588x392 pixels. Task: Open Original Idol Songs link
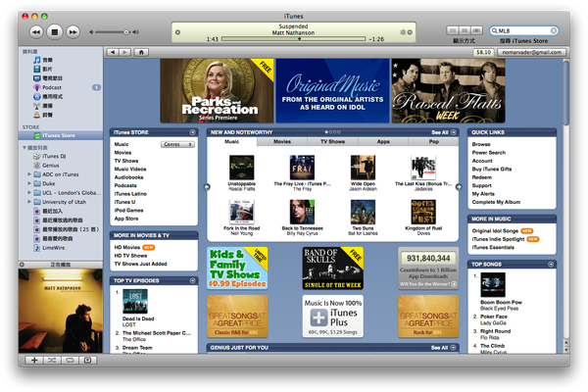tap(495, 231)
